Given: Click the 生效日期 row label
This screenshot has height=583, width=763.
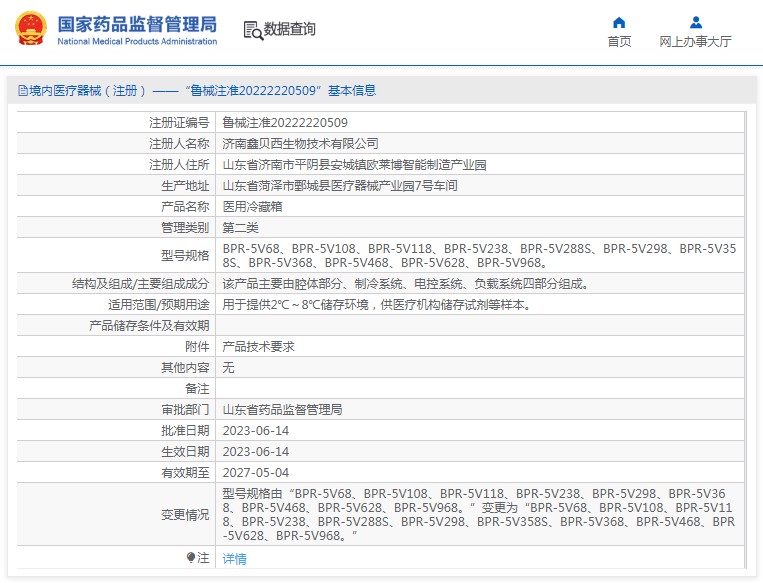Looking at the screenshot, I should [x=185, y=452].
